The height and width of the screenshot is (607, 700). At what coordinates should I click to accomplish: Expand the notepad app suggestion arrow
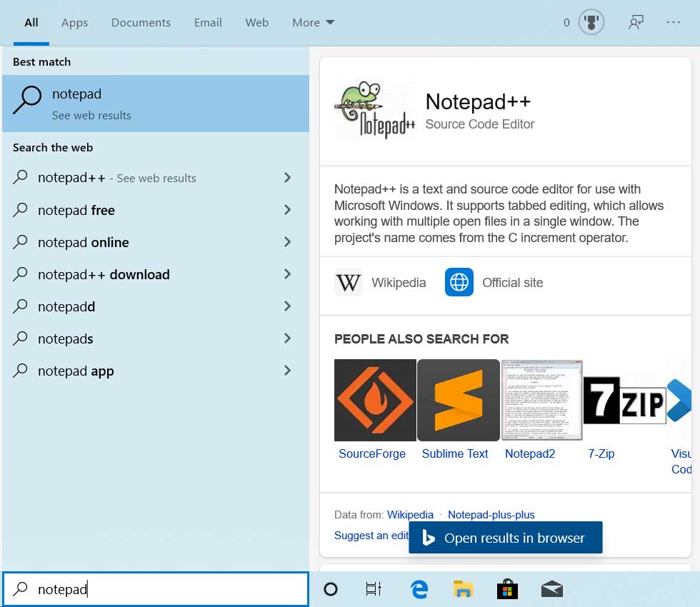[287, 371]
